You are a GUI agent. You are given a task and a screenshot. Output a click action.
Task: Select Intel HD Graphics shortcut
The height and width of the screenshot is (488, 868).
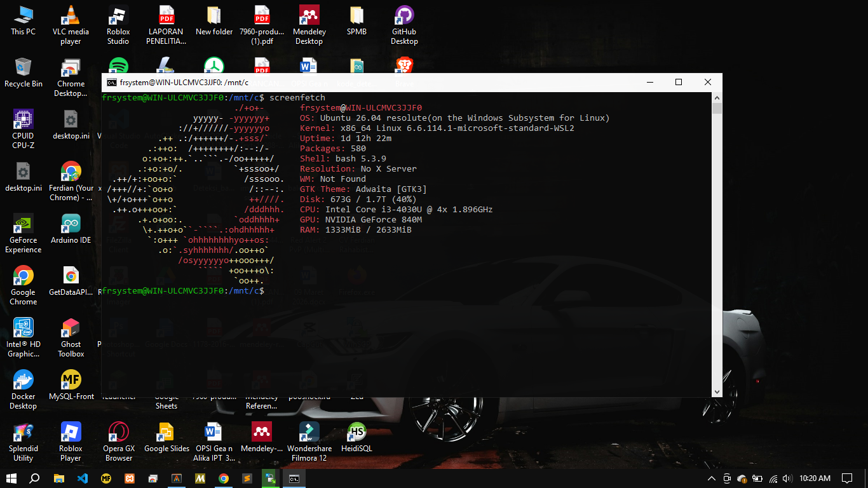pos(23,337)
